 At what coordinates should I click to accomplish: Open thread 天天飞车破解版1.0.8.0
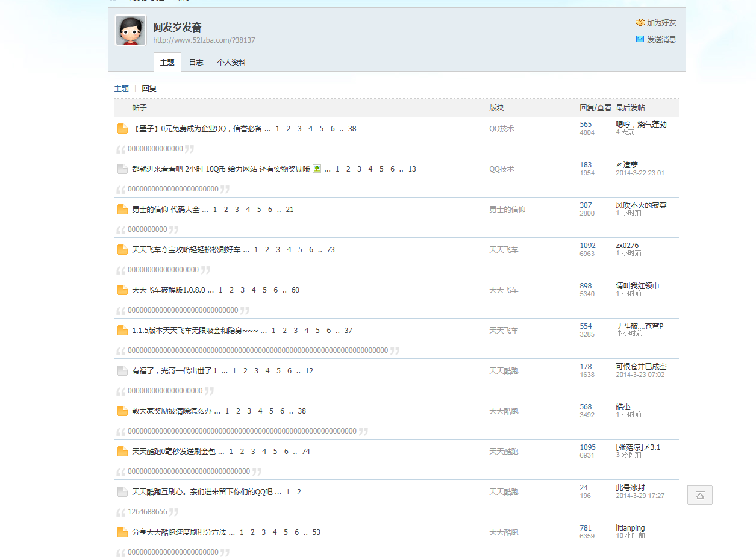[x=169, y=290]
